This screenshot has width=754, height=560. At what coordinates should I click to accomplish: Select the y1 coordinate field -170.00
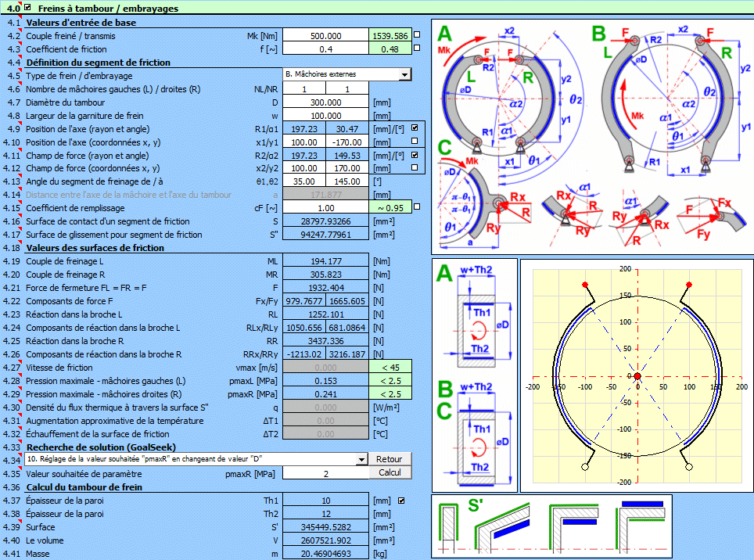(347, 142)
